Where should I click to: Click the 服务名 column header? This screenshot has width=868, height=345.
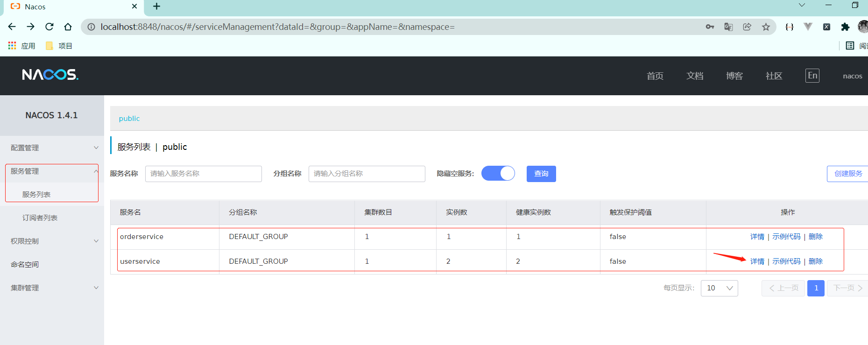(x=130, y=212)
